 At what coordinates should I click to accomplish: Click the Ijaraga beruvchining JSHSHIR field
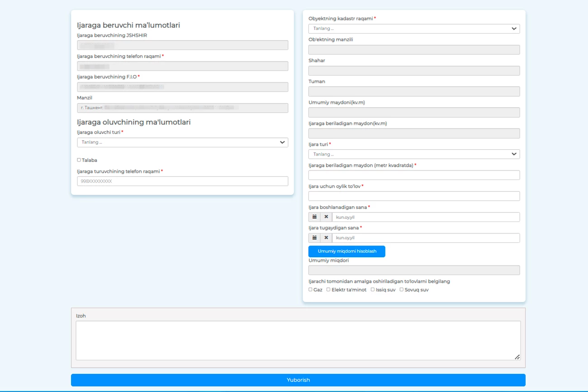click(x=183, y=45)
